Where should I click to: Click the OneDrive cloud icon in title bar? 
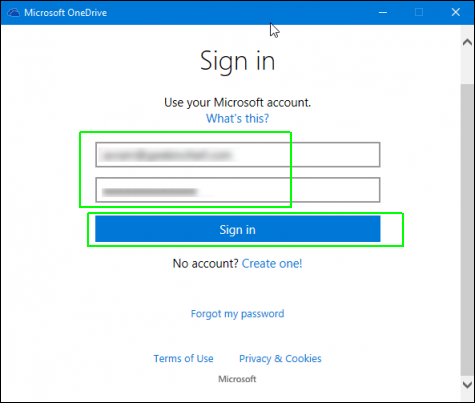pyautogui.click(x=14, y=13)
